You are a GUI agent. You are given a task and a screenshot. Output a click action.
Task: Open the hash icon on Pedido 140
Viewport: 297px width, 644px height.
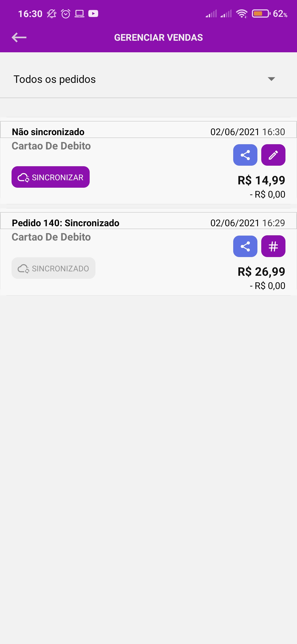pos(273,246)
